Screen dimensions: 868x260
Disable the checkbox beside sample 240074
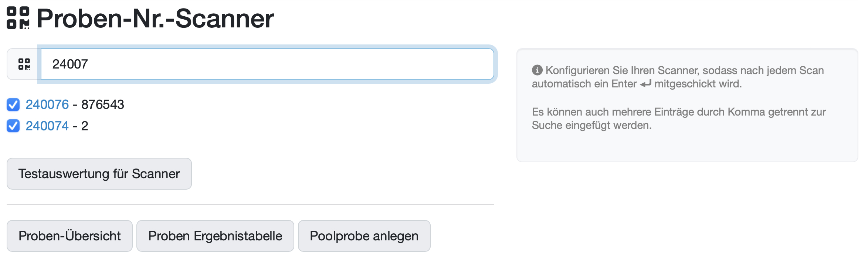[x=13, y=126]
